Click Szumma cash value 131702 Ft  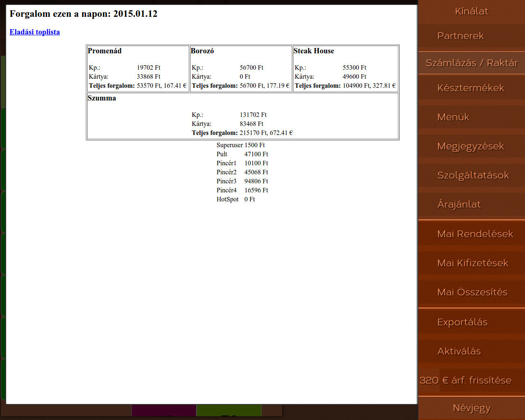[253, 115]
